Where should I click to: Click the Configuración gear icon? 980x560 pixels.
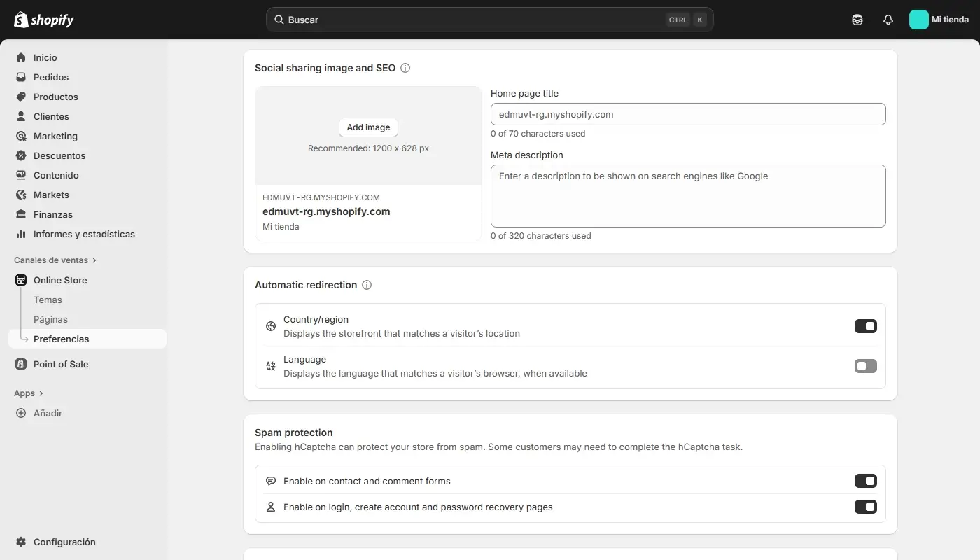pyautogui.click(x=20, y=542)
